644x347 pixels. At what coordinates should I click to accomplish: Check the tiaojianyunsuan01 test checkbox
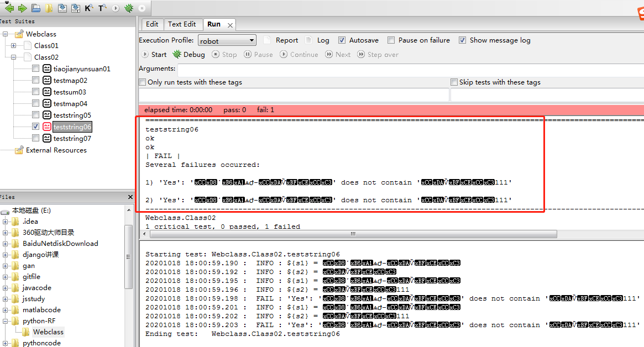[x=36, y=68]
